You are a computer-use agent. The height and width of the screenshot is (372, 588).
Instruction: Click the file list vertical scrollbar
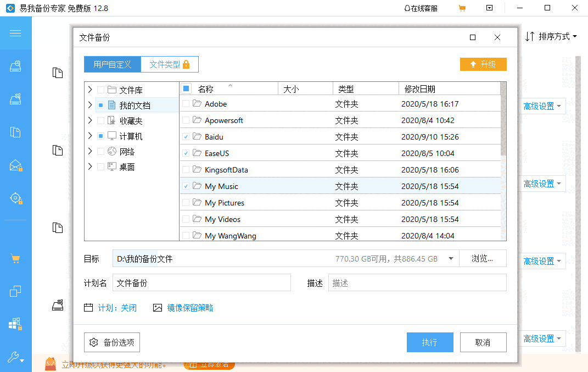(503, 126)
